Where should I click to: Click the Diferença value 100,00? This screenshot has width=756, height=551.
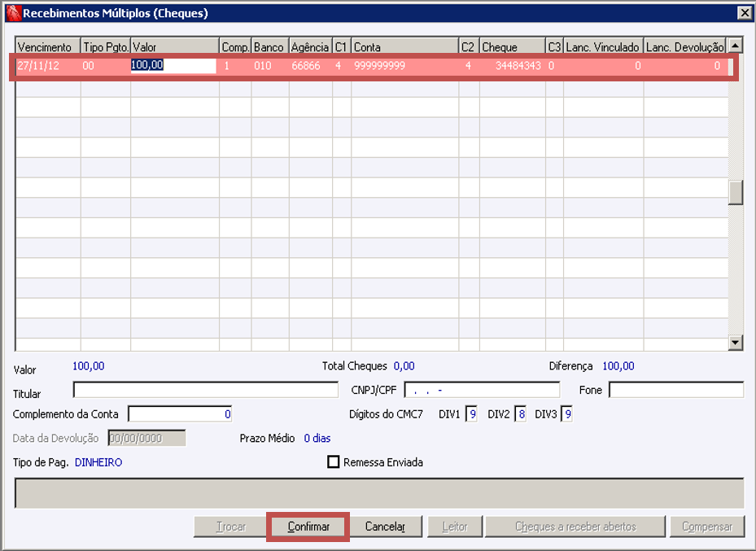pyautogui.click(x=618, y=366)
